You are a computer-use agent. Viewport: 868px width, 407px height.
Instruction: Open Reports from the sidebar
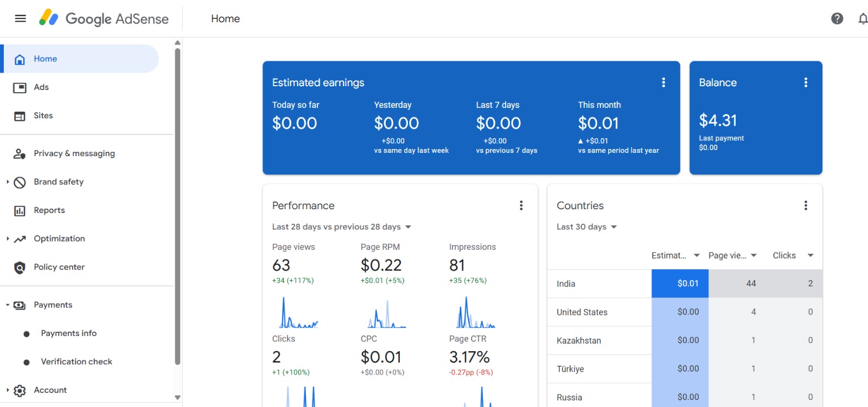[49, 210]
